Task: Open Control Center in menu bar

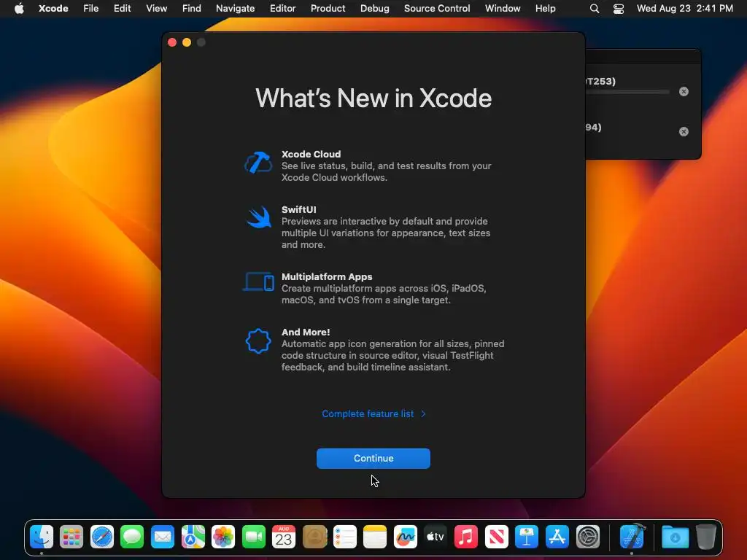Action: [619, 9]
